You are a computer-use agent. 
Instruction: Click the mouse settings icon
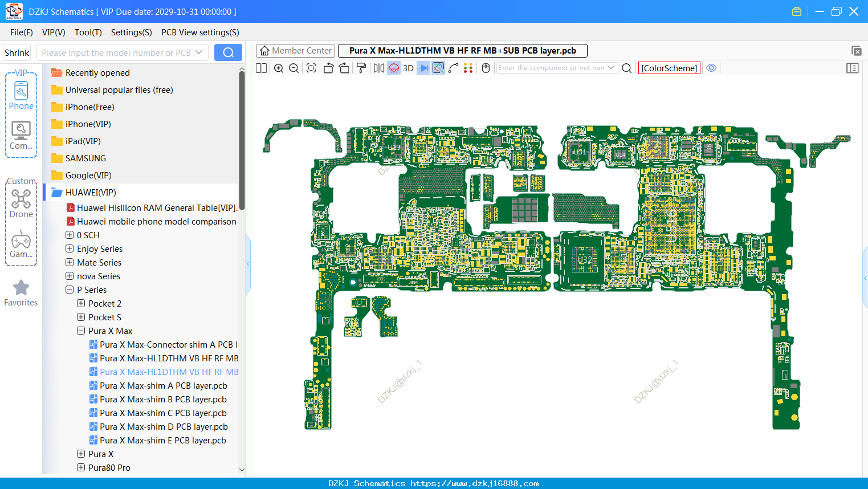(x=486, y=68)
